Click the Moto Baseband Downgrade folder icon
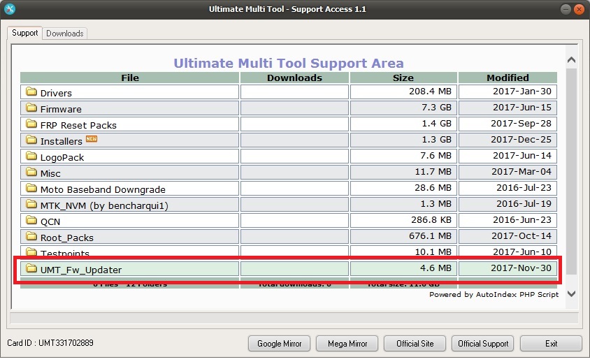Viewport: 590px width, 364px height. click(31, 188)
